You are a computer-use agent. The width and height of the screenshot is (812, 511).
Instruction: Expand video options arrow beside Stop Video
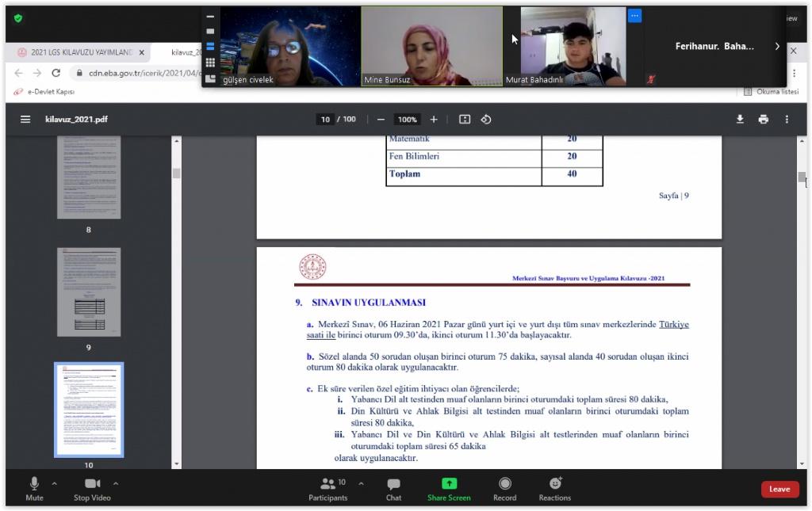pyautogui.click(x=116, y=483)
